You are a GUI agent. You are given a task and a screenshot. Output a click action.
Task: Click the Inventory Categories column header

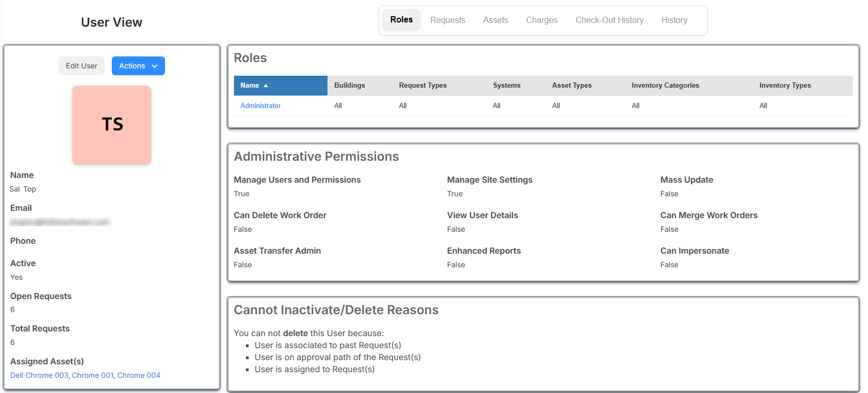[x=665, y=86]
